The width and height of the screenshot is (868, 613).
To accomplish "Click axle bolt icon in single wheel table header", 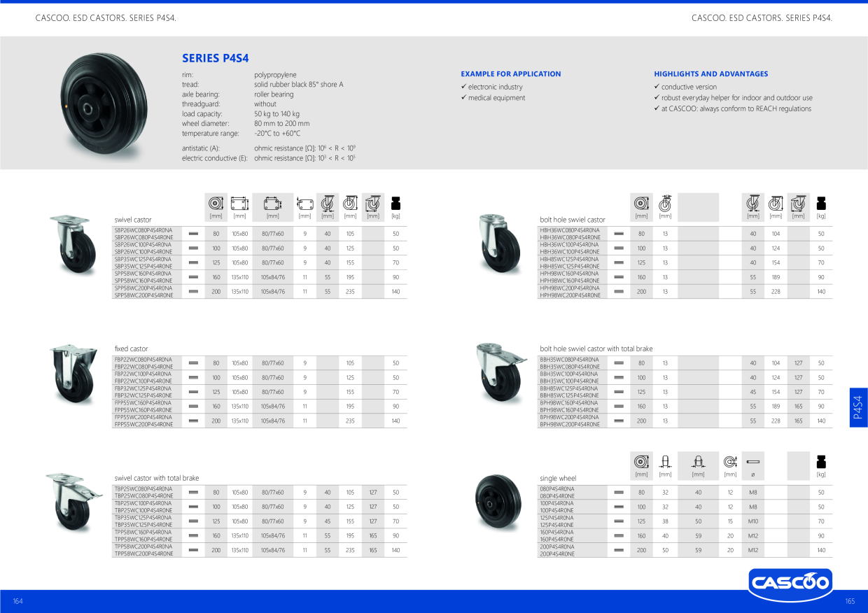I will (753, 462).
